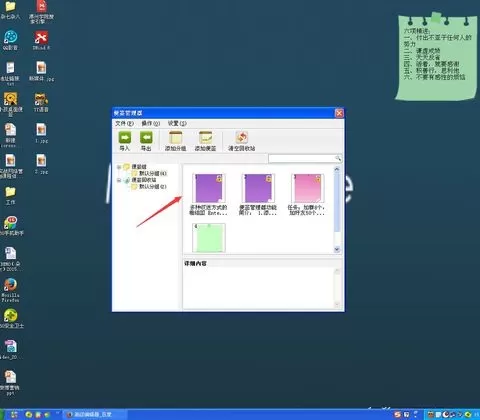Select the first purple note thumbnail
This screenshot has width=480, height=420.
[209, 188]
